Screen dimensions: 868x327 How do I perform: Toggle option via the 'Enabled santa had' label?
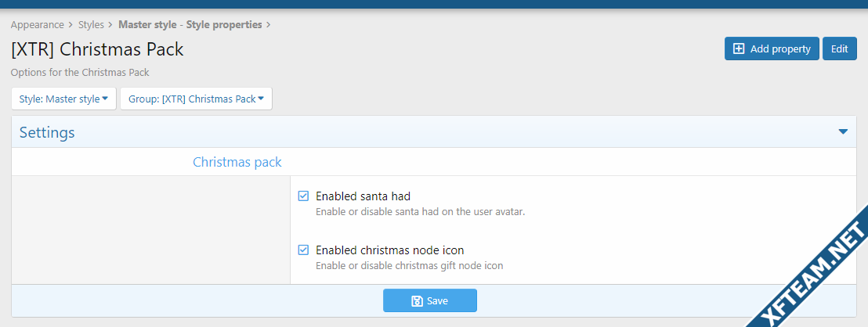(363, 196)
